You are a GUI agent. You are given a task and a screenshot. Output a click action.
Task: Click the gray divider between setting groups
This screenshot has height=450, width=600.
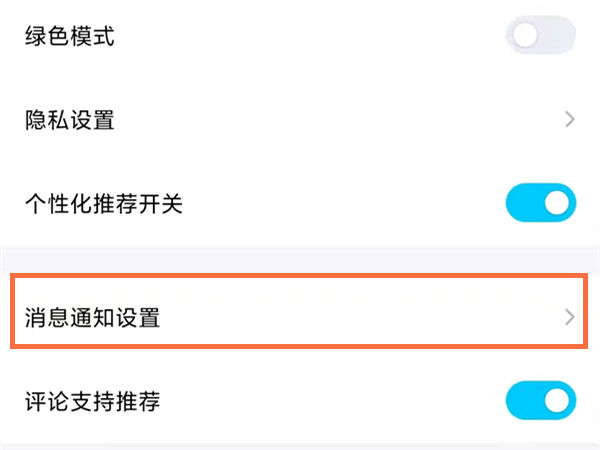tap(300, 259)
